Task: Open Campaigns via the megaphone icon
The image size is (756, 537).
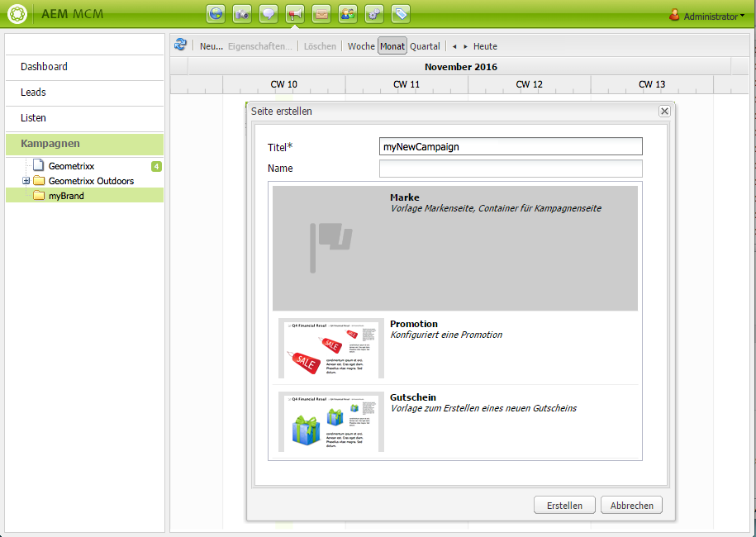Action: pyautogui.click(x=295, y=14)
